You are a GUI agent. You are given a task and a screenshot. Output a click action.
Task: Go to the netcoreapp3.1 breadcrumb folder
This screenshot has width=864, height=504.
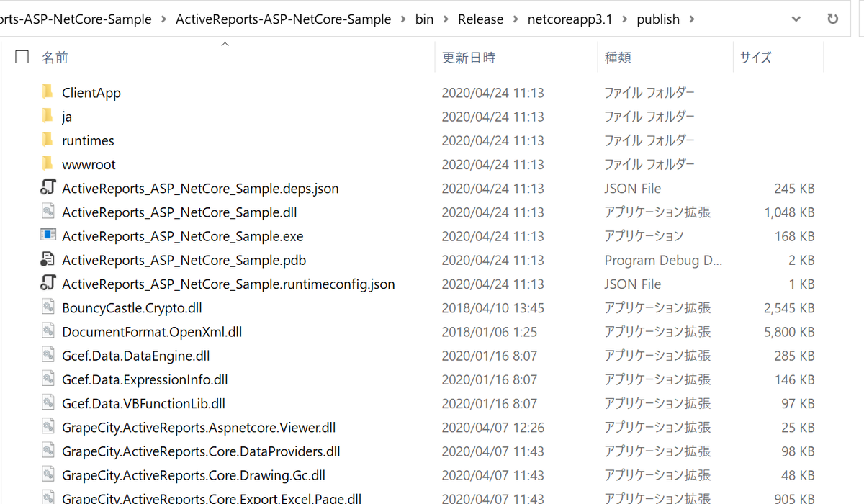click(x=570, y=19)
